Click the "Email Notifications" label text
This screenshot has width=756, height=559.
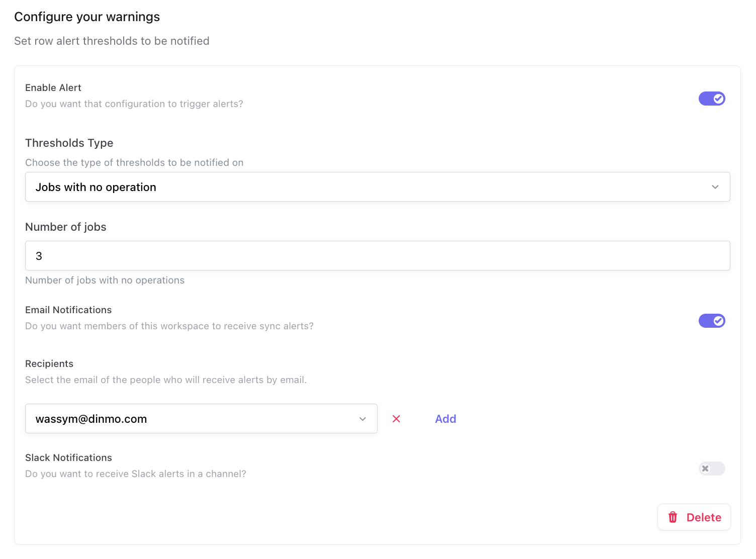(x=68, y=310)
